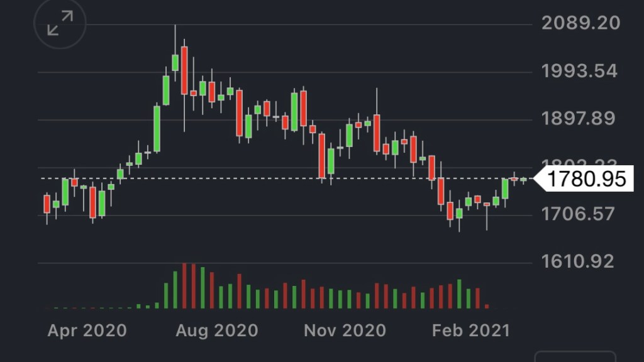Click the large red candle right after the peak
Screen dimensions: 644x362
point(184,79)
